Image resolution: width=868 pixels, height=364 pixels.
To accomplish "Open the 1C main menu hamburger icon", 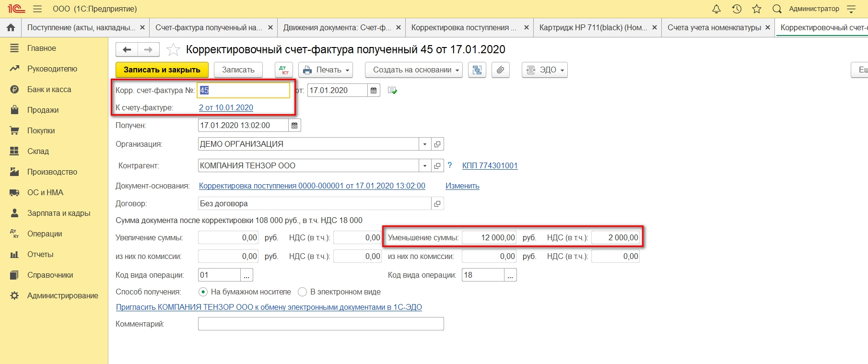I will (x=37, y=9).
